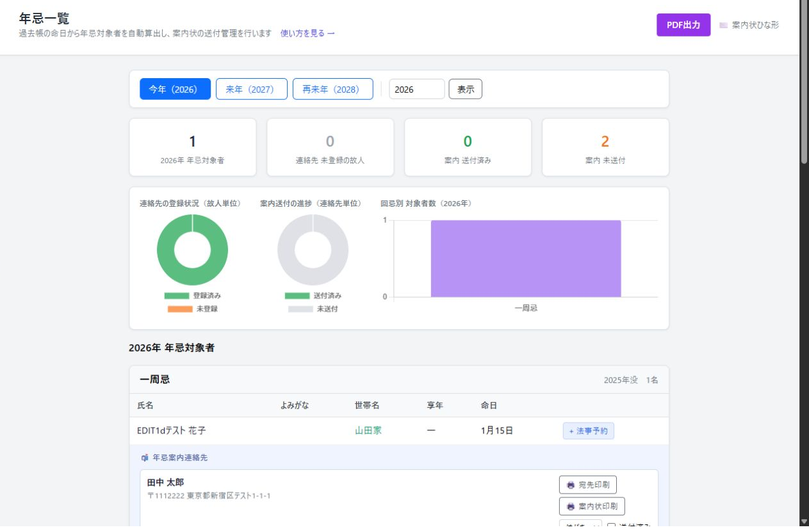Click the 案内状印刷 printer button

(592, 506)
